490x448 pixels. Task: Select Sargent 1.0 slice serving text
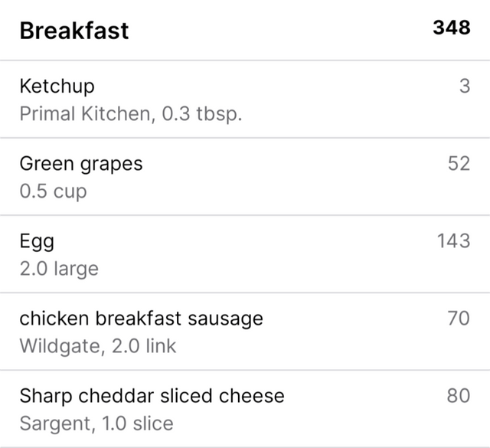coord(96,423)
